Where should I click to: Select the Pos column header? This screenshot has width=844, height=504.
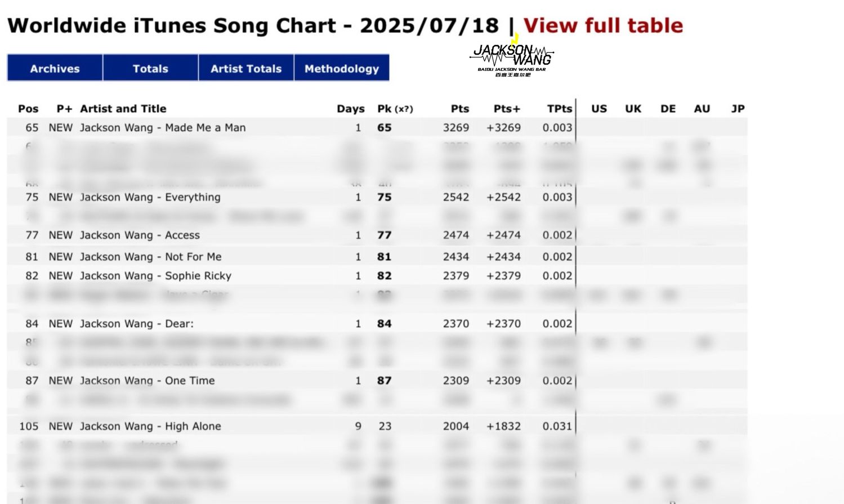coord(28,109)
